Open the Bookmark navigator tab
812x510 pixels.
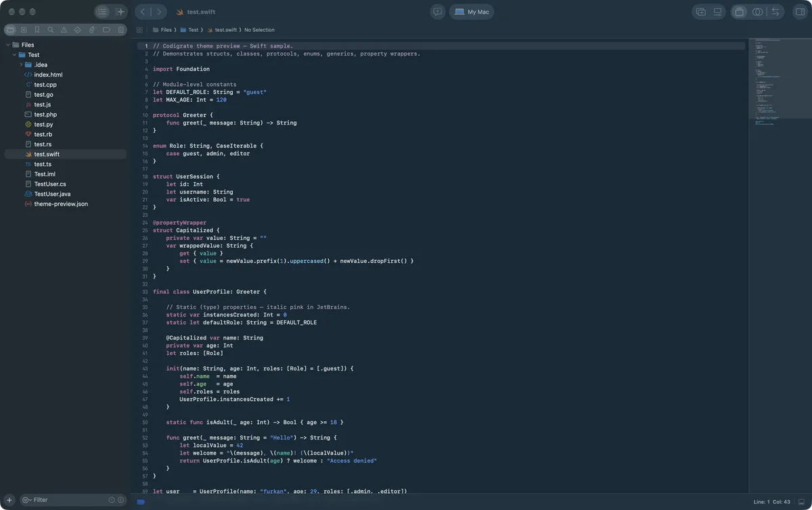click(37, 30)
